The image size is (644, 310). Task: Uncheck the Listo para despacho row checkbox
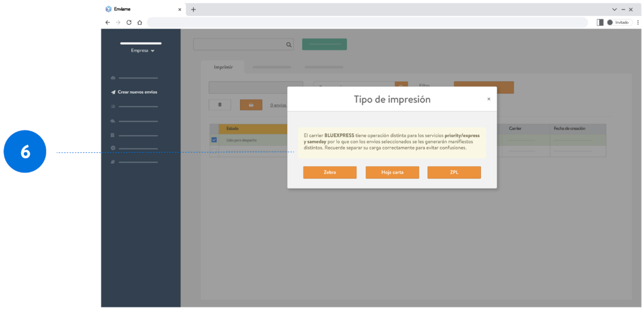click(214, 140)
